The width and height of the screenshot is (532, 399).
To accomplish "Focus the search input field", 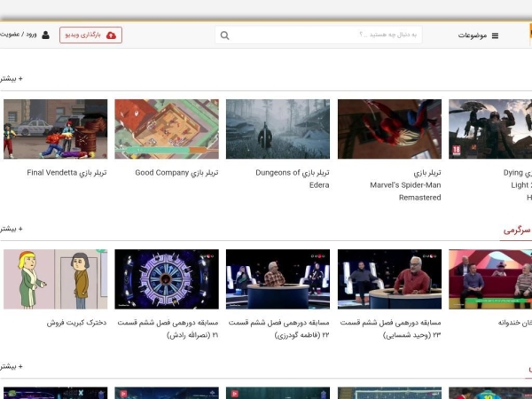I will coord(318,35).
